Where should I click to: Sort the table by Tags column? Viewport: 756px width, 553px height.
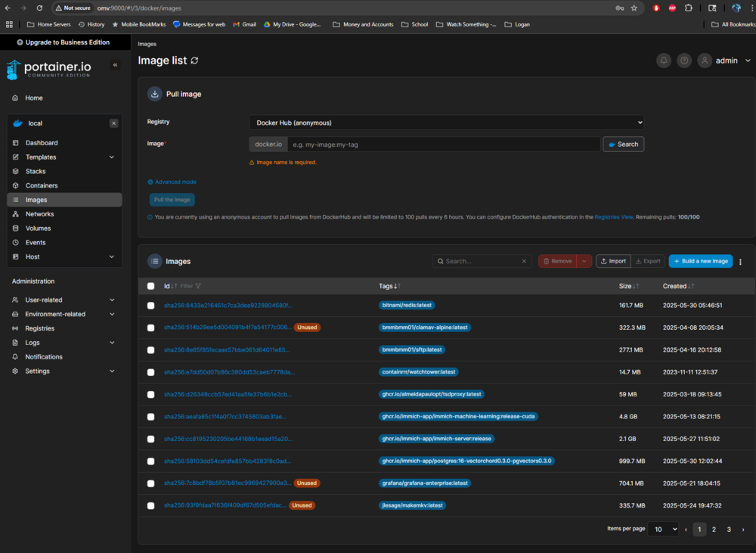pos(389,286)
